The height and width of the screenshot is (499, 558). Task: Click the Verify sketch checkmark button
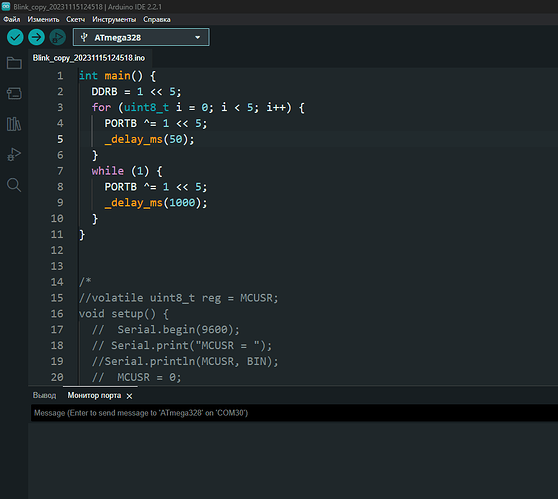click(x=15, y=37)
